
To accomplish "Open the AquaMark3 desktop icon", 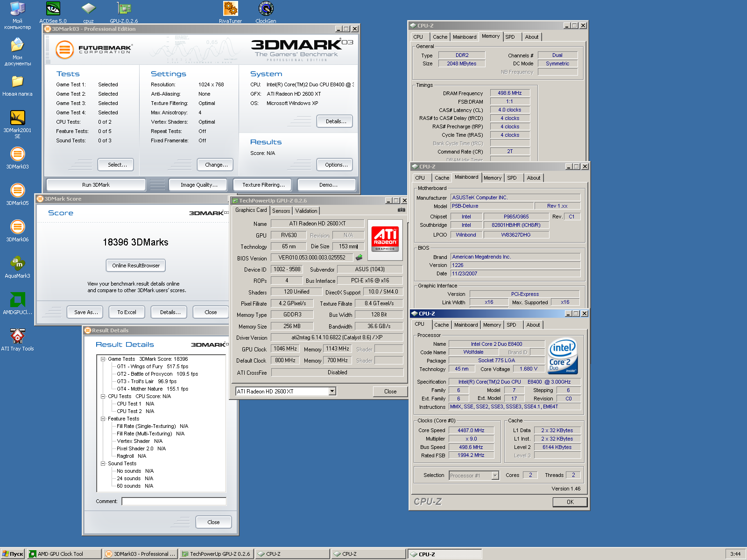I will tap(17, 267).
